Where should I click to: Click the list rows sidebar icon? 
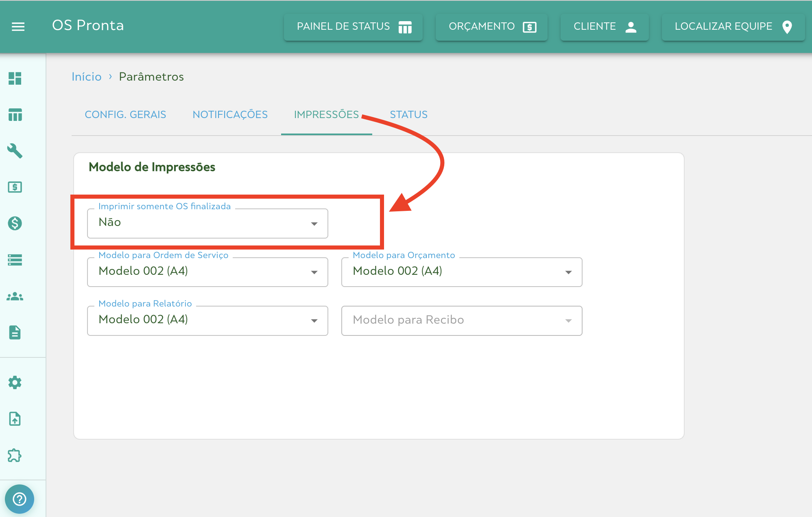(15, 260)
